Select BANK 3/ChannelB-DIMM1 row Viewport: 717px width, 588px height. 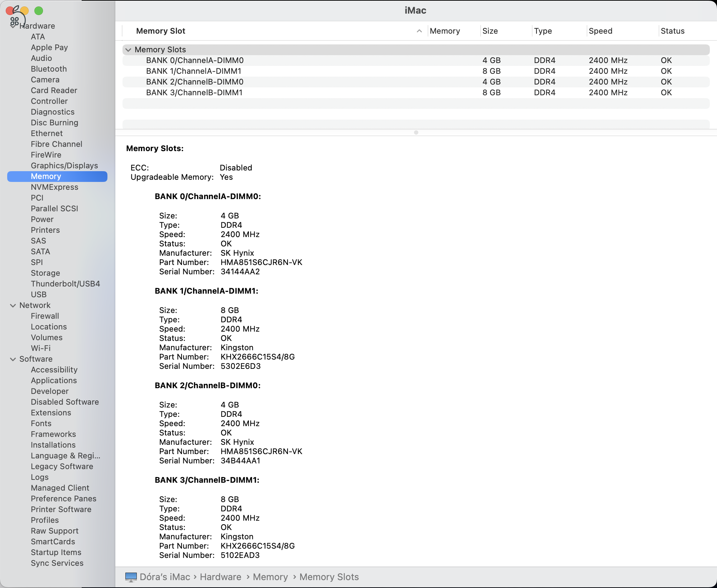416,93
